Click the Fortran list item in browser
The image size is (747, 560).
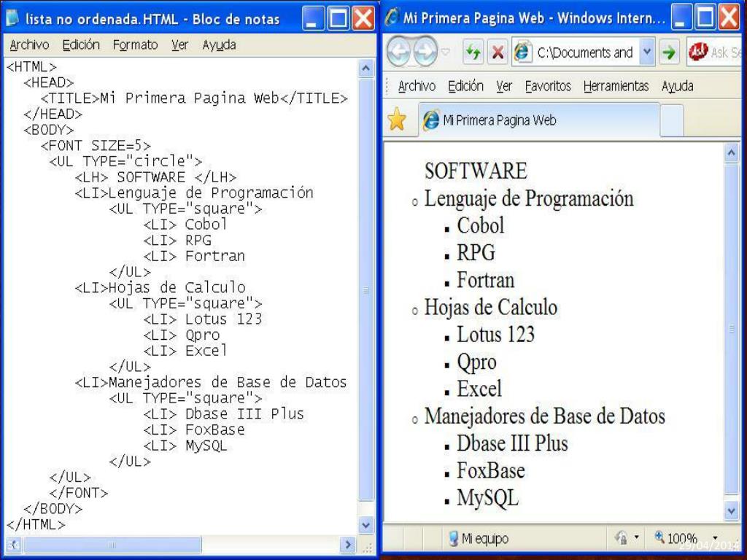click(486, 280)
